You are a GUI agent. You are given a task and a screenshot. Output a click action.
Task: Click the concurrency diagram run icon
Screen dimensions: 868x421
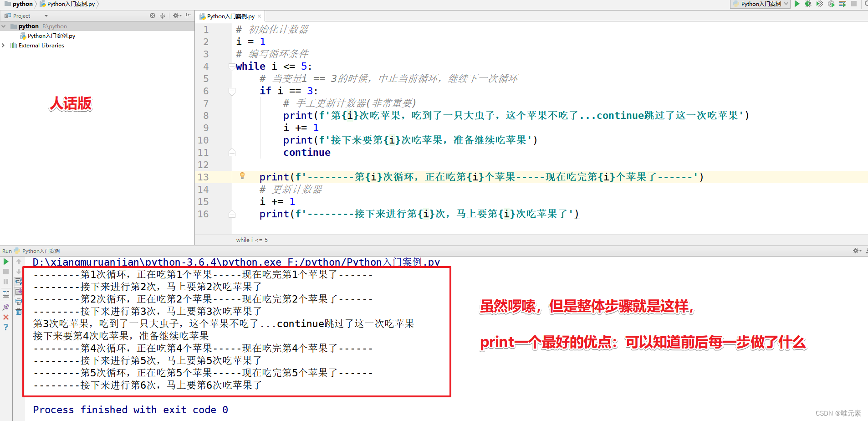(842, 4)
